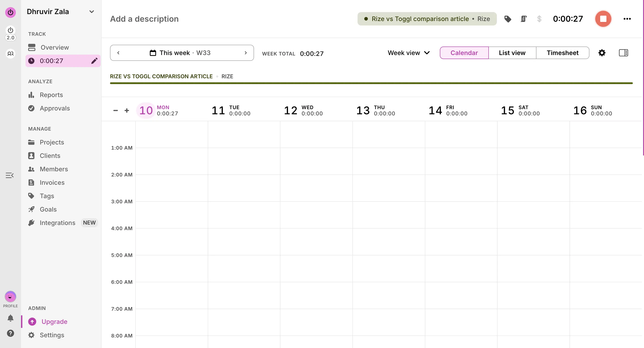Click the timer duration 0:00:27 in header
Image resolution: width=644 pixels, height=348 pixels.
click(568, 19)
